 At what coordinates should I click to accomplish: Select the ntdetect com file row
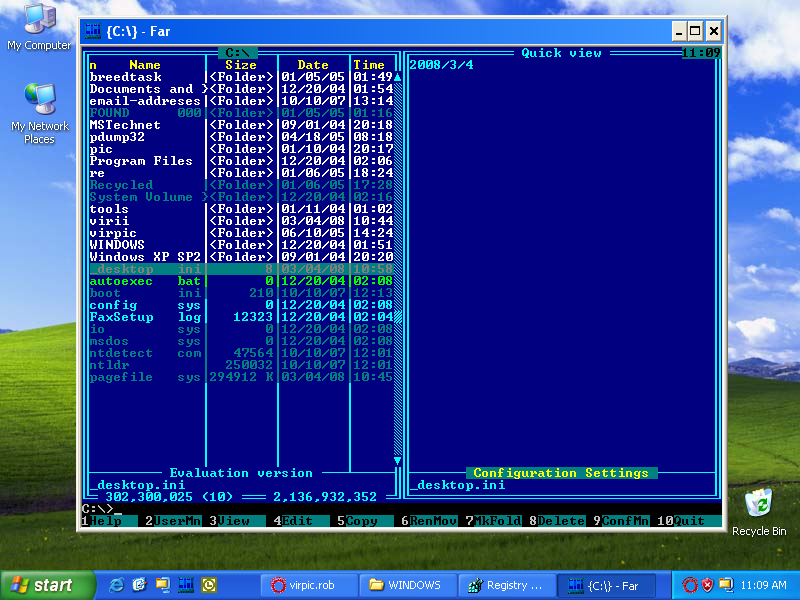(x=241, y=353)
